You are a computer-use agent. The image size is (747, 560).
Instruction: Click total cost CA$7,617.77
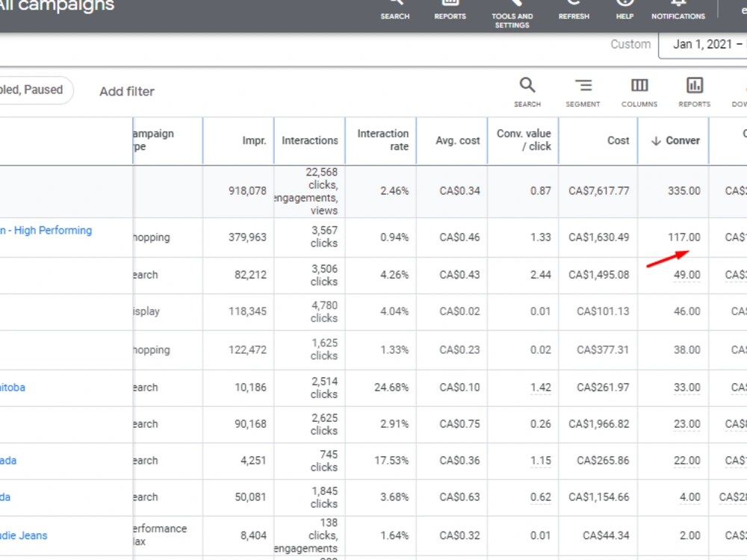pos(598,191)
